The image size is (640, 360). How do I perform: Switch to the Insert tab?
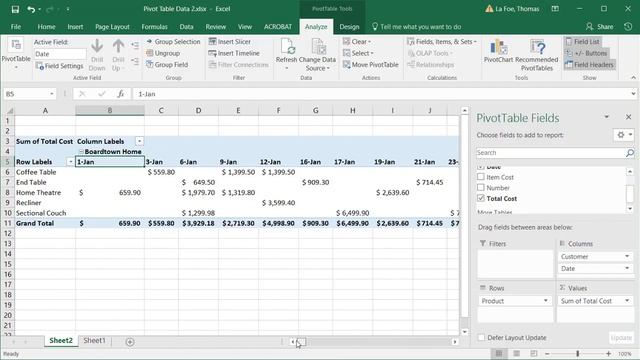point(75,27)
